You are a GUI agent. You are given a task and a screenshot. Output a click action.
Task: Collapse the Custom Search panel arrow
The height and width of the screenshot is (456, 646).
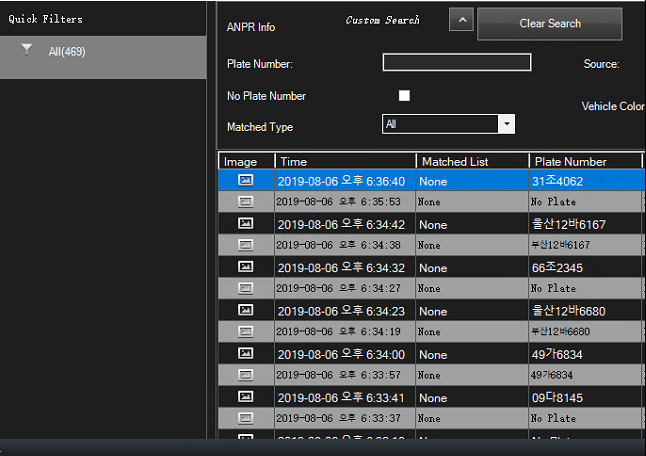click(x=460, y=20)
